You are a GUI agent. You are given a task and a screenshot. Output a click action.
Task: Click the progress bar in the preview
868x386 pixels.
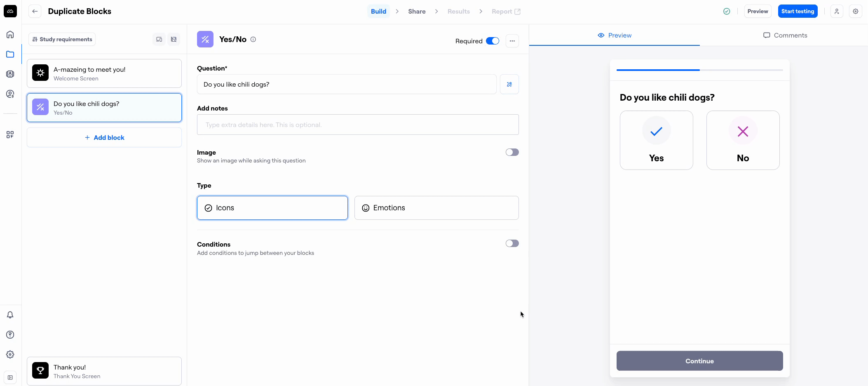pos(699,70)
